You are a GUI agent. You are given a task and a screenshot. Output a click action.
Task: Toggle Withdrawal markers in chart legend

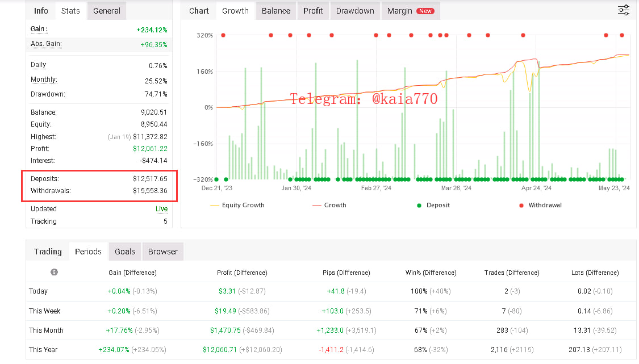[540, 205]
